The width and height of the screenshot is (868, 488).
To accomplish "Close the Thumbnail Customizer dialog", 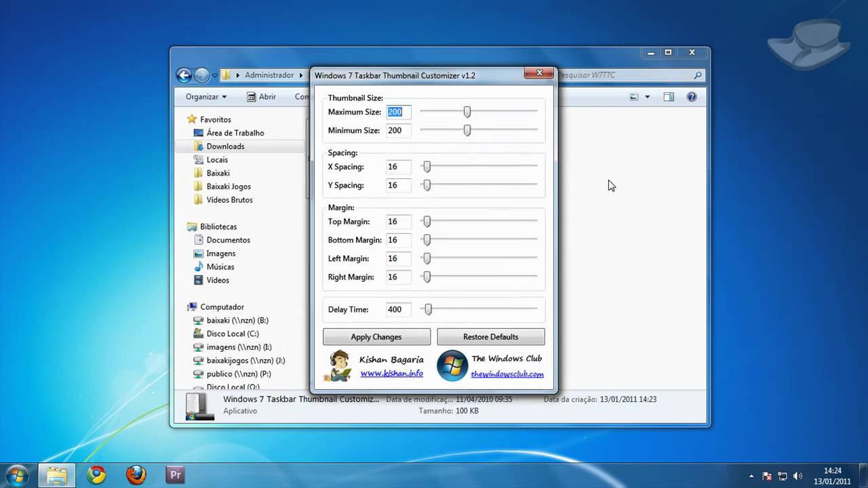I will click(x=540, y=72).
